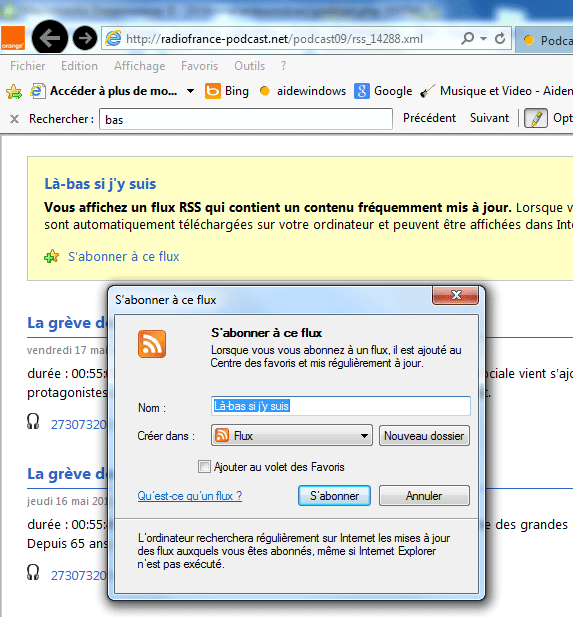Image resolution: width=573 pixels, height=617 pixels.
Task: Click the address bar search magnifier icon
Action: click(x=468, y=39)
